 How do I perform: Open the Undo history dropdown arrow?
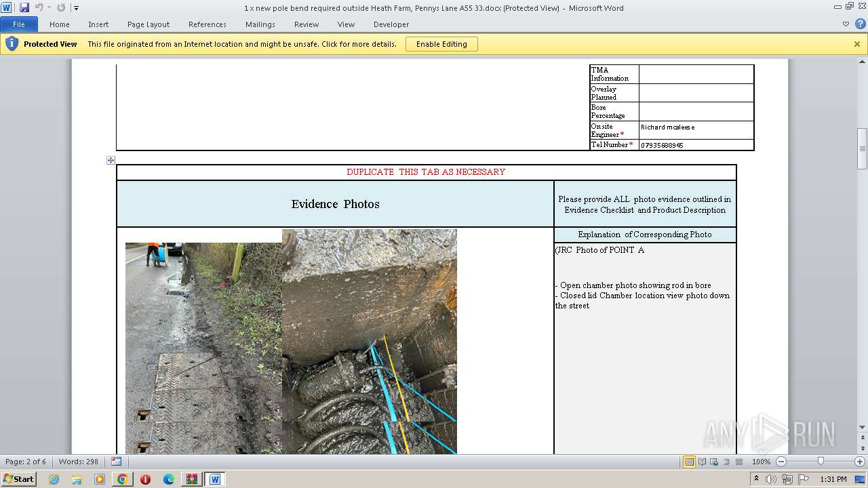[x=48, y=7]
